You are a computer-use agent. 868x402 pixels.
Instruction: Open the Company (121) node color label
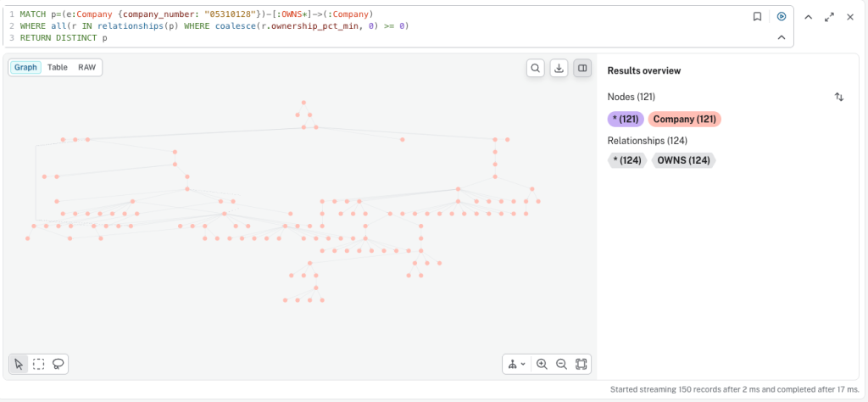click(685, 119)
